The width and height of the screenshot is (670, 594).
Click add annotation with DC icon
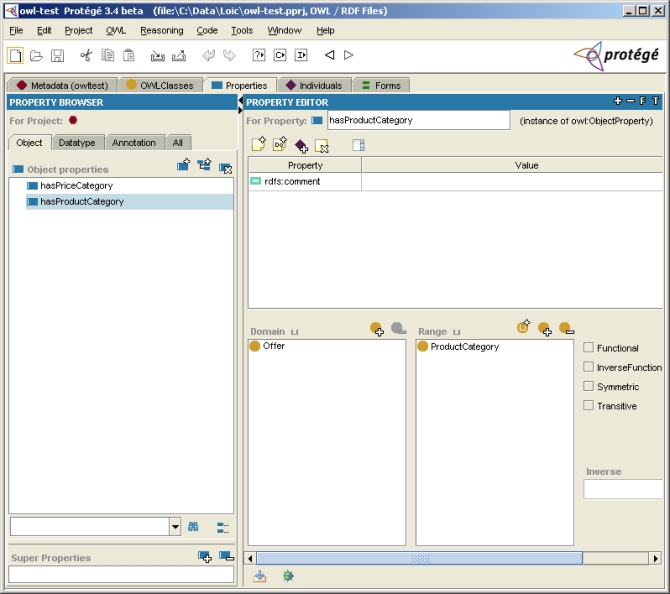[x=280, y=144]
